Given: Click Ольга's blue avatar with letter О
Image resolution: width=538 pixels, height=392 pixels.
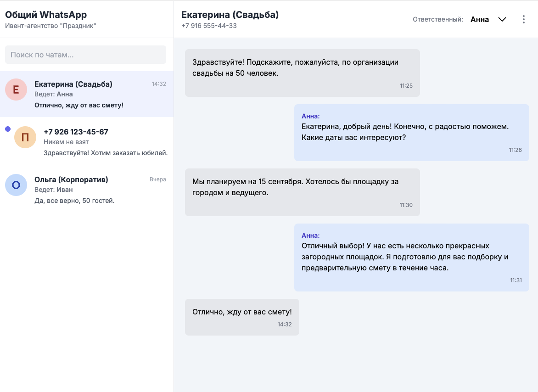Looking at the screenshot, I should pyautogui.click(x=16, y=185).
